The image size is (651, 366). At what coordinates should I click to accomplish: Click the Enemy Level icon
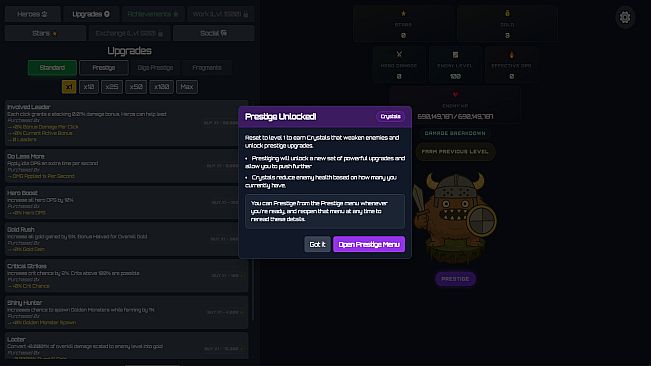click(455, 54)
